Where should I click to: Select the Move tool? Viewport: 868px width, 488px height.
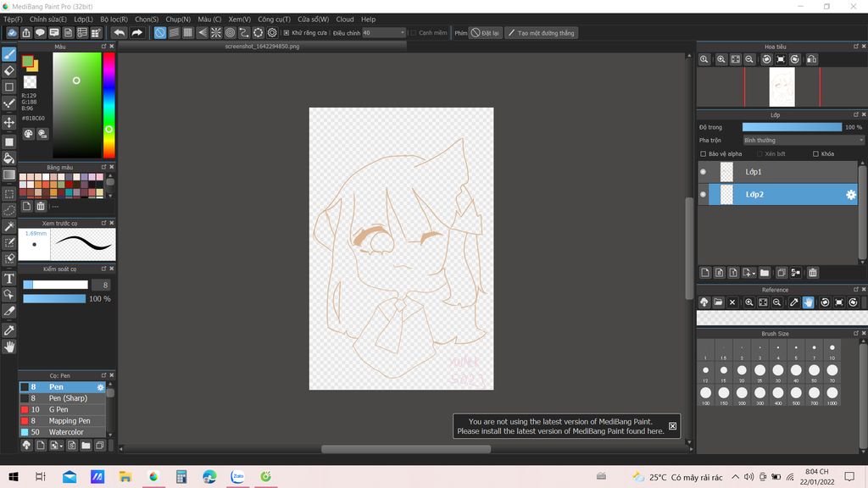8,122
